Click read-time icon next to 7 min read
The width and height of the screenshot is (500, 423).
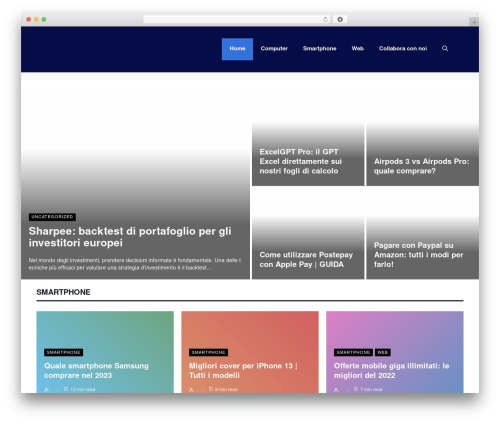click(356, 389)
